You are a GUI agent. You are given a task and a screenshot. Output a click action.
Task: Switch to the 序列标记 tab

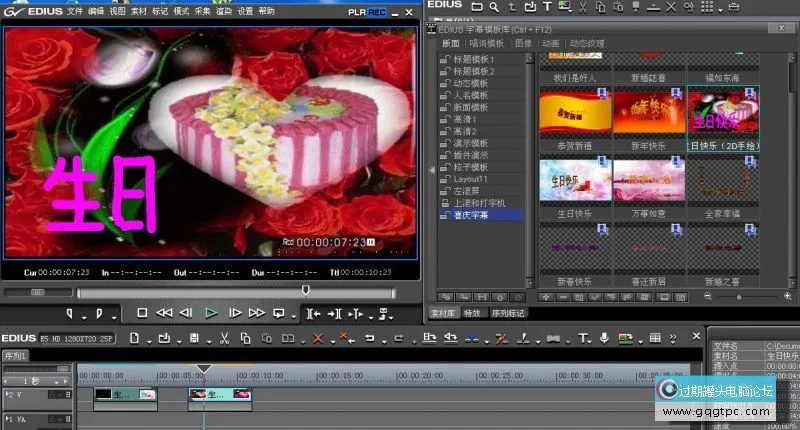pyautogui.click(x=508, y=313)
